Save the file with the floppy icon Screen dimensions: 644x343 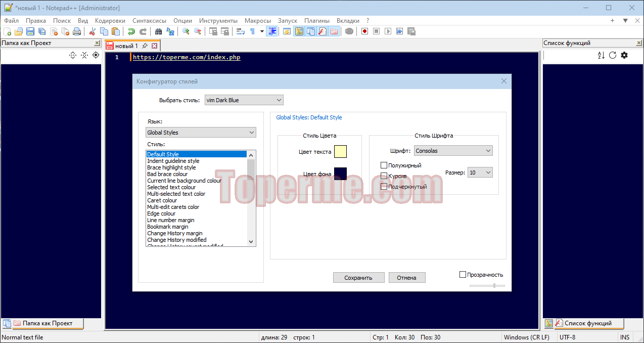point(30,31)
